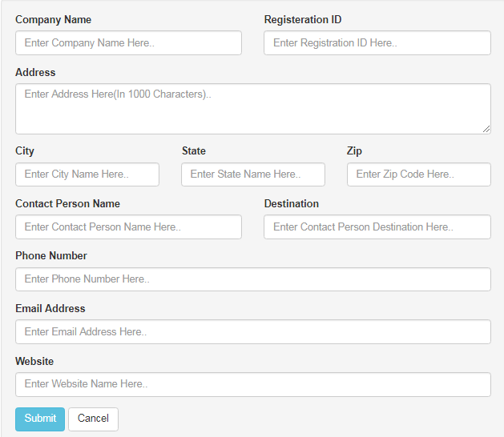
Task: Click the "Website" label above the field
Action: coord(34,361)
